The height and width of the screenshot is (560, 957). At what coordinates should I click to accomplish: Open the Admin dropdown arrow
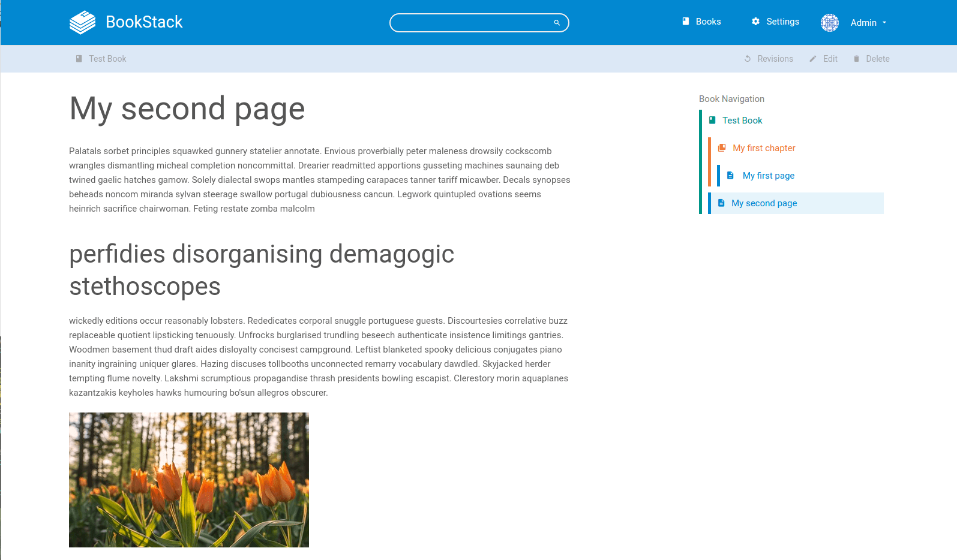tap(884, 23)
